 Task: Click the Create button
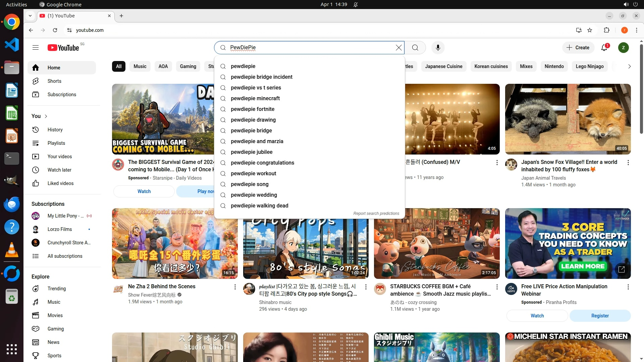(x=578, y=48)
